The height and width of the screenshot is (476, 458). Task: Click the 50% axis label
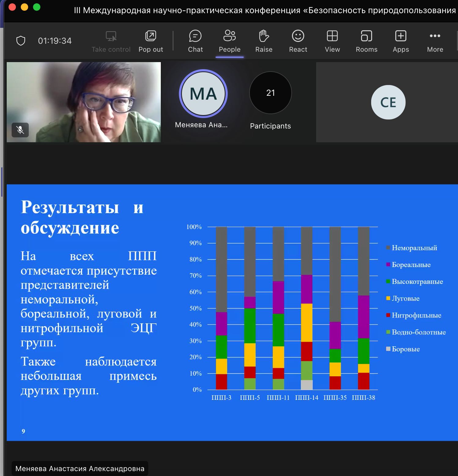(x=195, y=308)
